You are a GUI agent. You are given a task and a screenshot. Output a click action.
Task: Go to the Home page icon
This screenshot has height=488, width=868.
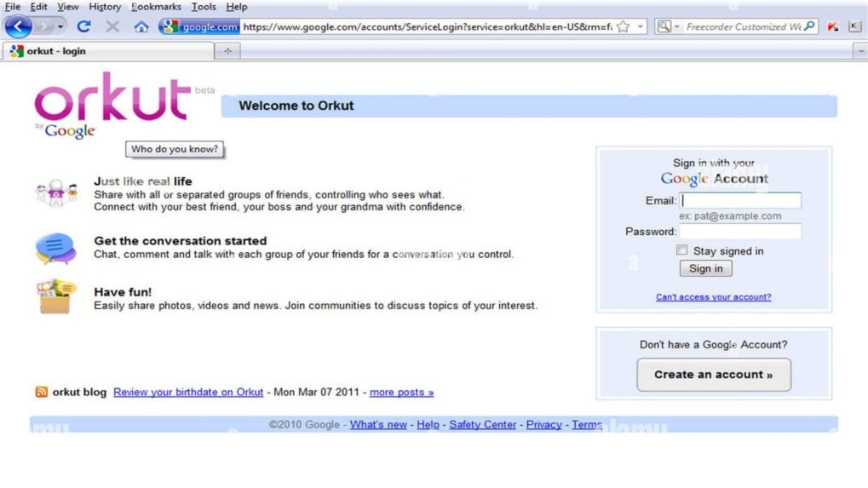(x=141, y=26)
